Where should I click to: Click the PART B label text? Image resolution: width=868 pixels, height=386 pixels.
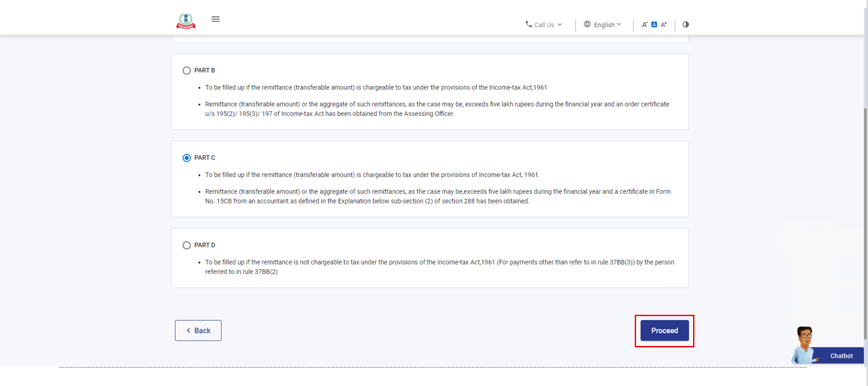(205, 71)
